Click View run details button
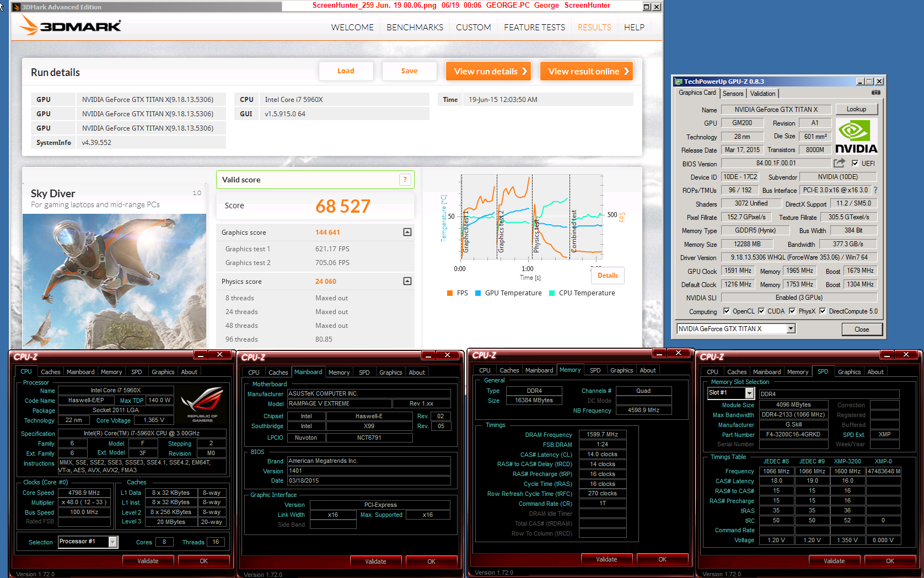924x578 pixels. pos(488,71)
